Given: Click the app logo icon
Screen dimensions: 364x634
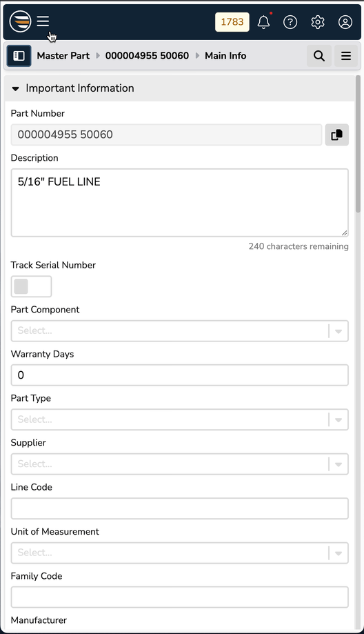Looking at the screenshot, I should [x=20, y=21].
